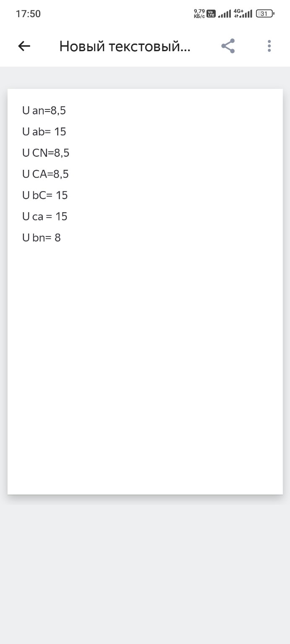
Task: Open the share icon
Action: pyautogui.click(x=228, y=46)
